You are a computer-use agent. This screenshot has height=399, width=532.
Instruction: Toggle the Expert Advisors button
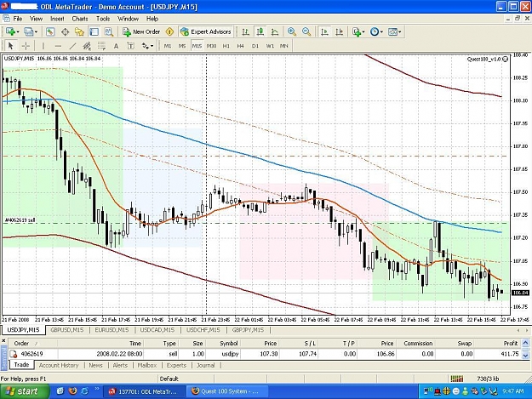tap(206, 31)
